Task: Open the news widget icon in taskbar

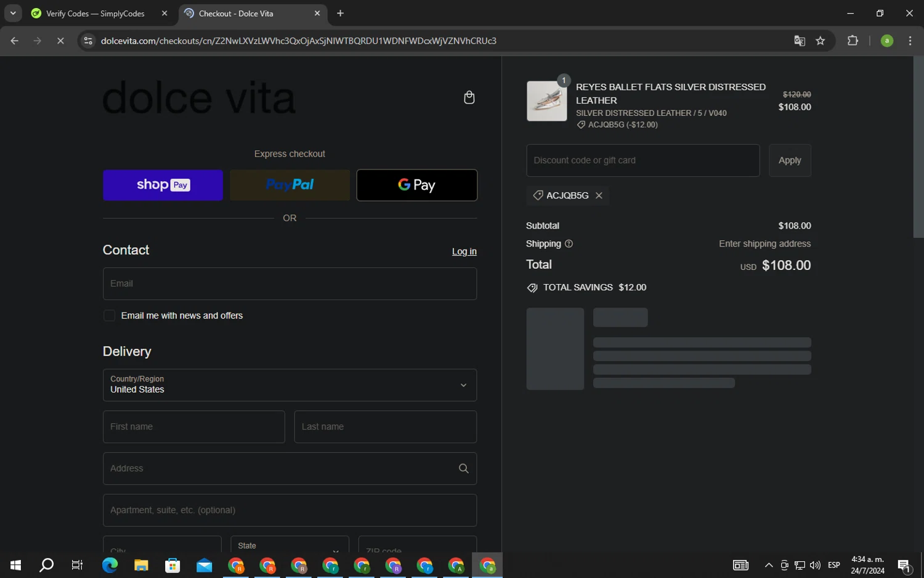Action: tap(740, 565)
